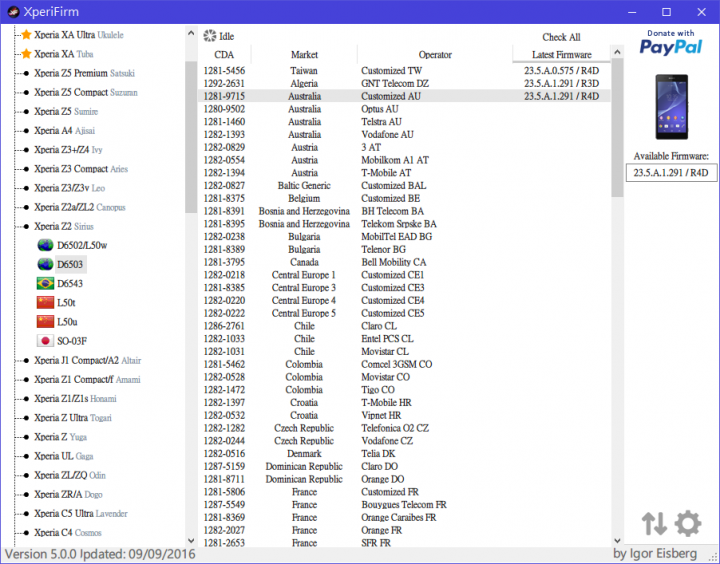Sort by the Latest Firmware column header
Screen dimensions: 720x564
(562, 55)
